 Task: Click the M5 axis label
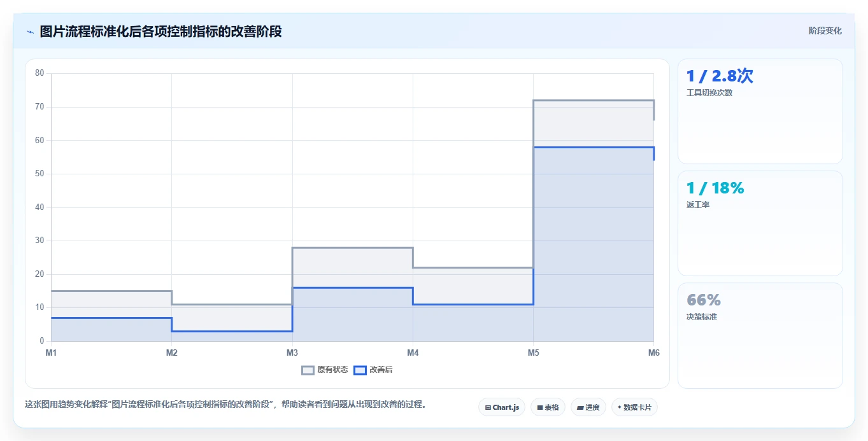[533, 352]
